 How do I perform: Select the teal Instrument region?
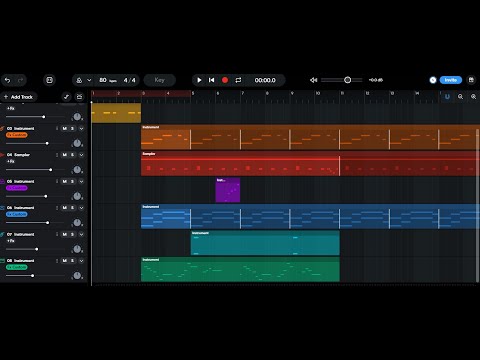point(265,243)
